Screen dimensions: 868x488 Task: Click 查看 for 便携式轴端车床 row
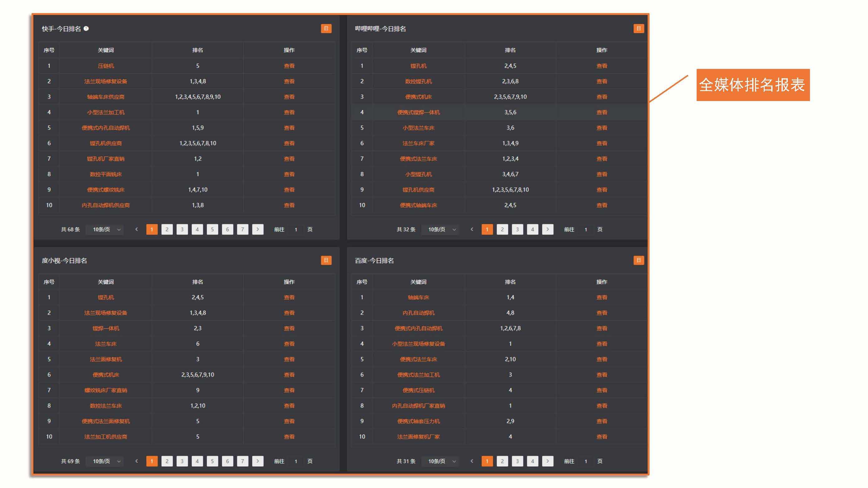point(602,205)
